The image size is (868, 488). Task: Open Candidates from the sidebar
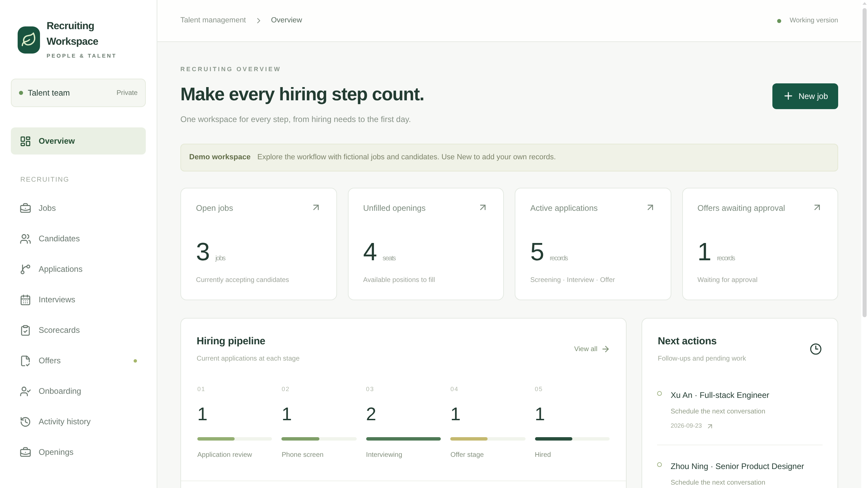[78, 239]
